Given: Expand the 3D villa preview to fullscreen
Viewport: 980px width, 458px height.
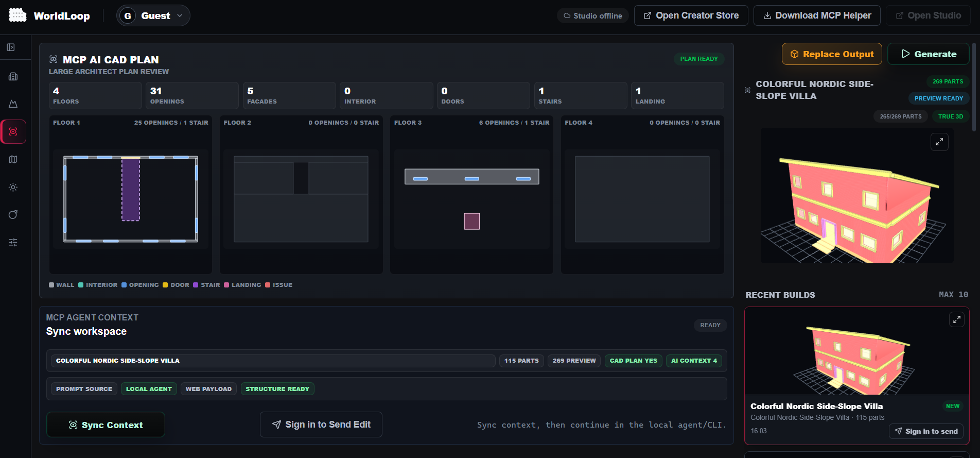Looking at the screenshot, I should pyautogui.click(x=939, y=142).
